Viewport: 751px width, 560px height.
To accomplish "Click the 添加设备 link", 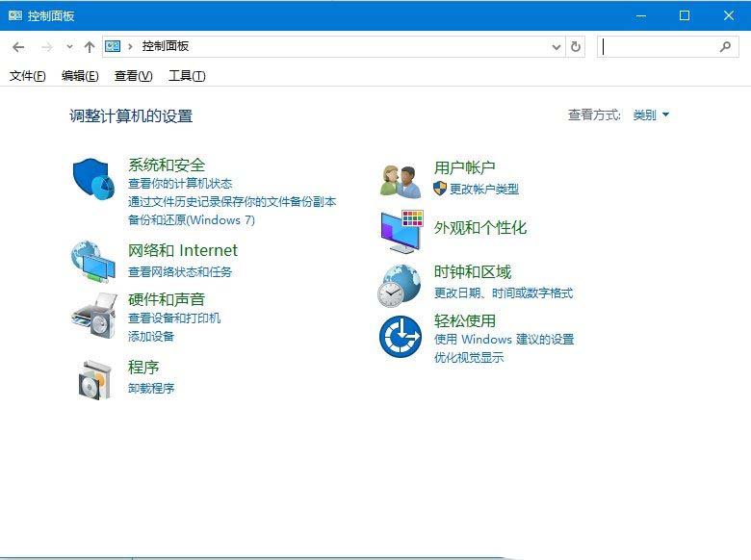I will click(151, 337).
